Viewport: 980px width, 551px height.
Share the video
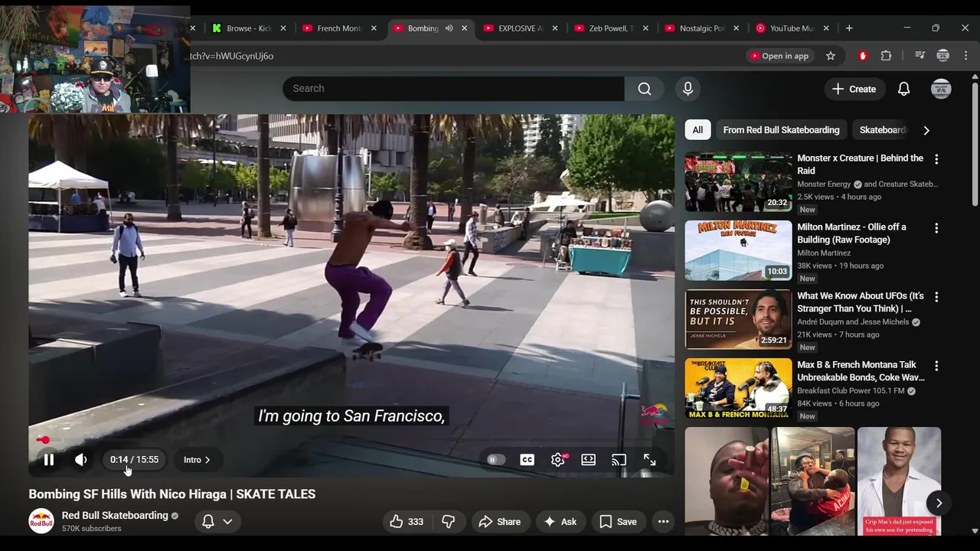pyautogui.click(x=499, y=522)
